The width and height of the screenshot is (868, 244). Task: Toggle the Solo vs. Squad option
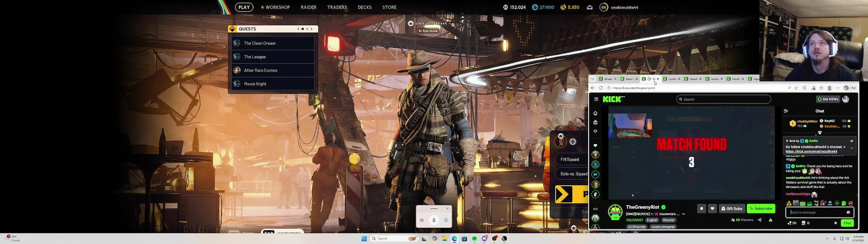coord(572,174)
